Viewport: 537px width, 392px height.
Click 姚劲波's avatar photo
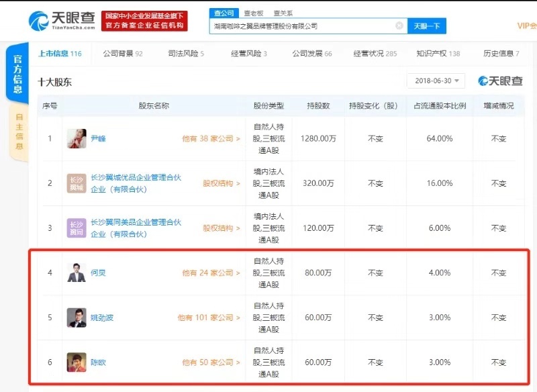pyautogui.click(x=77, y=317)
